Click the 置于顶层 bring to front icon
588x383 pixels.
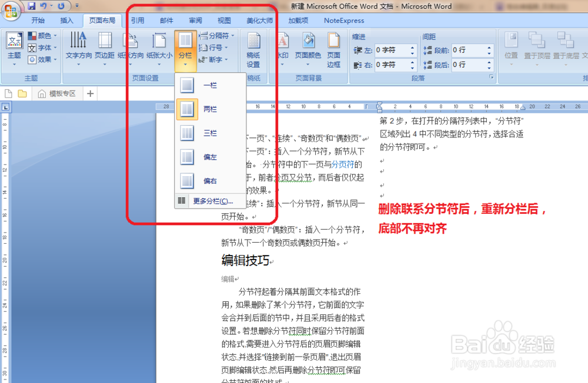[x=537, y=41]
